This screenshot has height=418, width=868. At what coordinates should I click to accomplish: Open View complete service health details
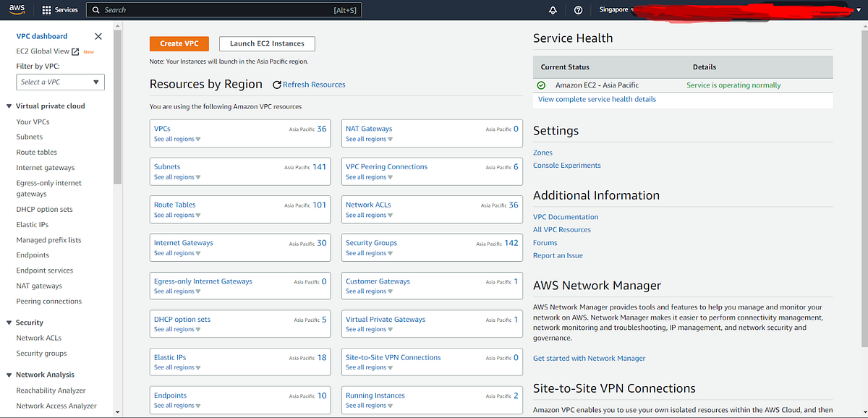tap(597, 99)
